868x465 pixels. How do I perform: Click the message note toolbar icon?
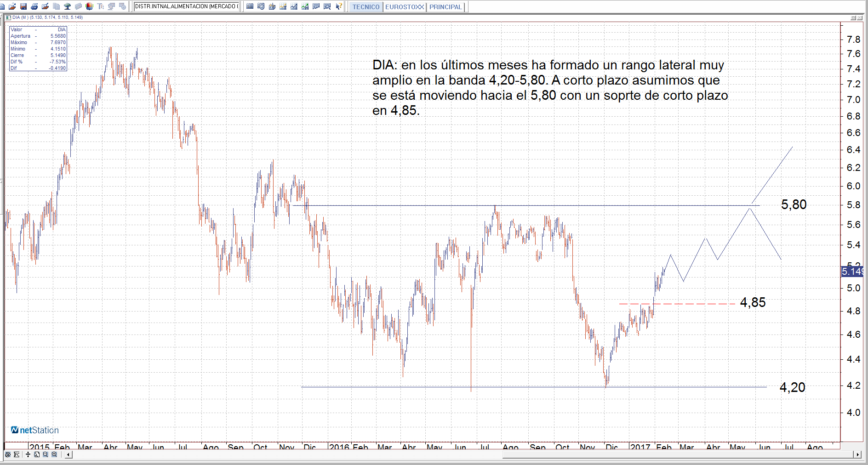(316, 6)
